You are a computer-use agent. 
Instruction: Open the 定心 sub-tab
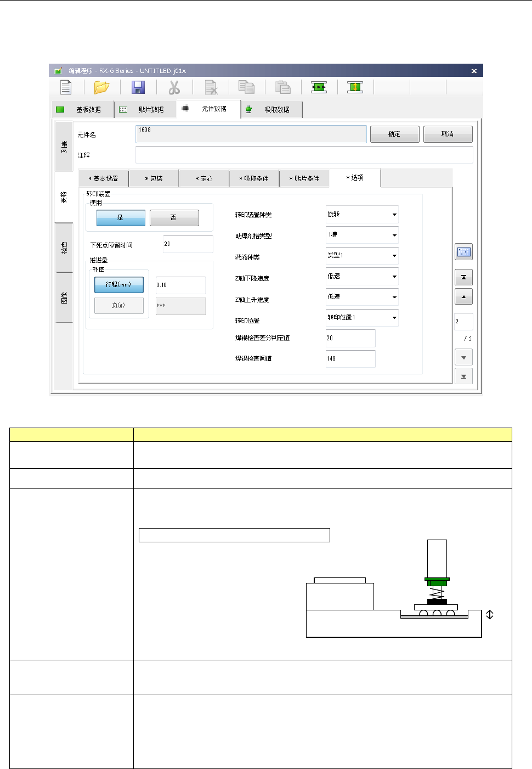tap(204, 178)
